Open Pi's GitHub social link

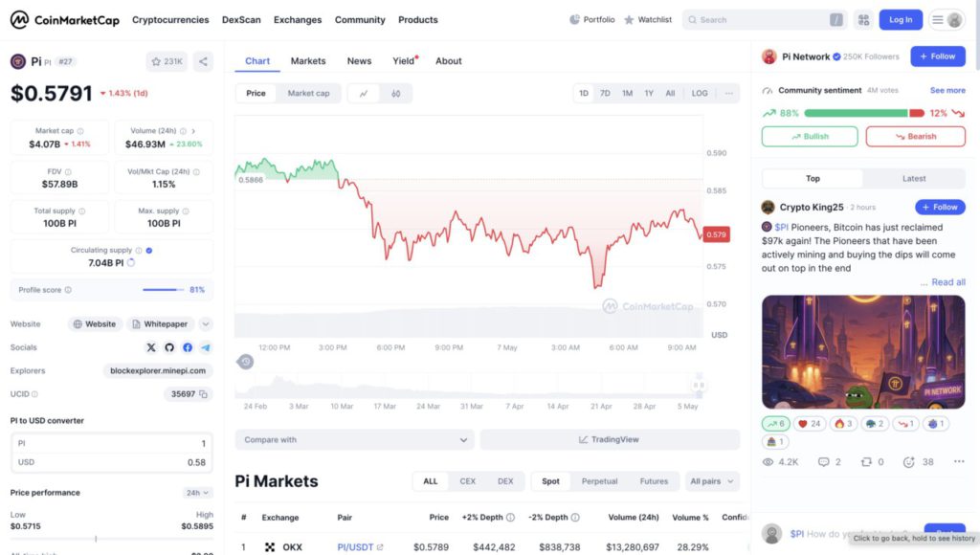coord(169,347)
